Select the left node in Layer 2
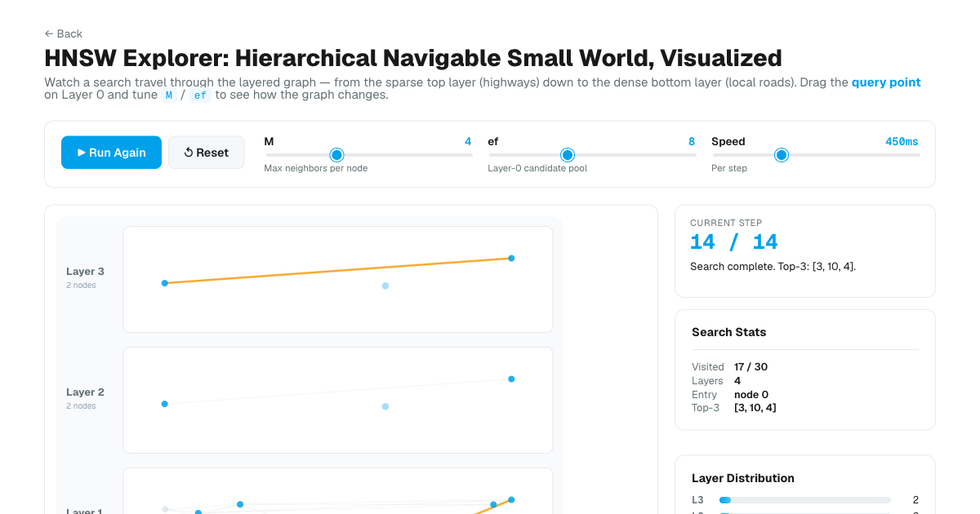The height and width of the screenshot is (514, 980). point(165,404)
